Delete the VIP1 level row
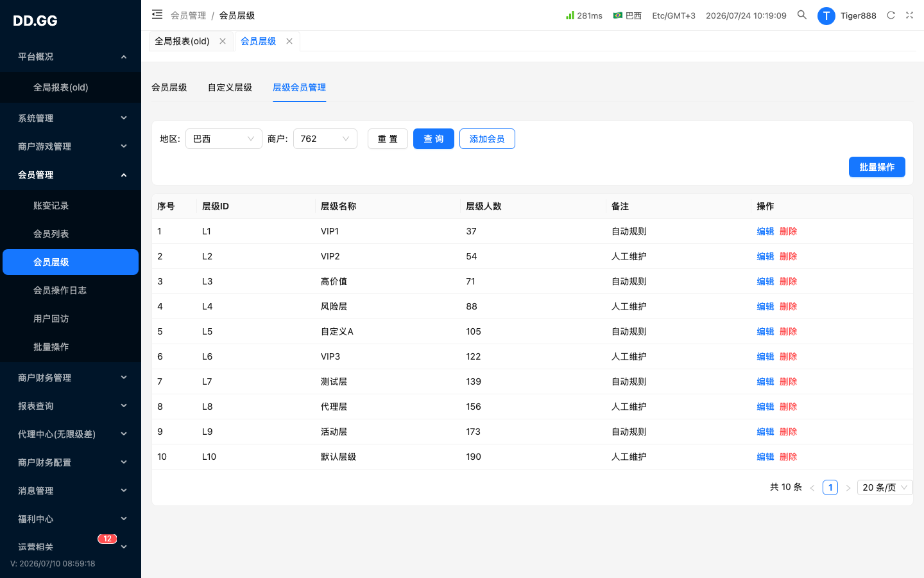This screenshot has width=924, height=578. 789,231
